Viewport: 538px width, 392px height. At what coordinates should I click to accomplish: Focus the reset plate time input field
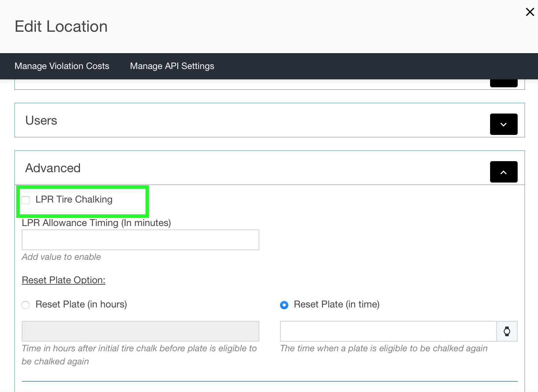pyautogui.click(x=388, y=331)
